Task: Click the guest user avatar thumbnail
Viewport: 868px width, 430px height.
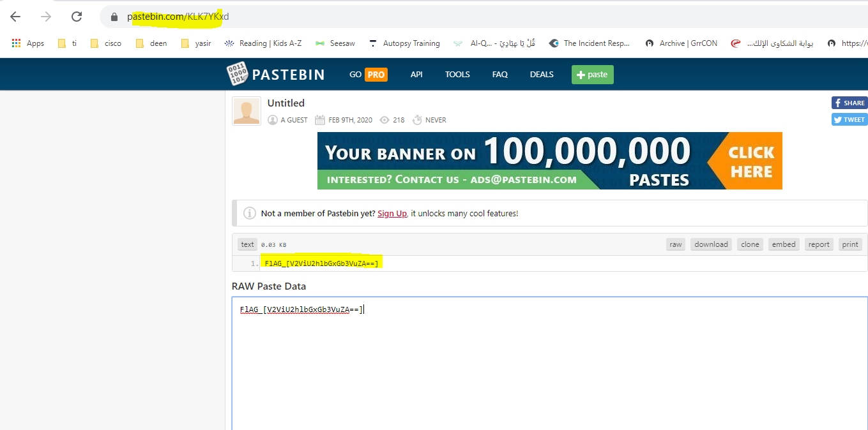Action: point(247,111)
